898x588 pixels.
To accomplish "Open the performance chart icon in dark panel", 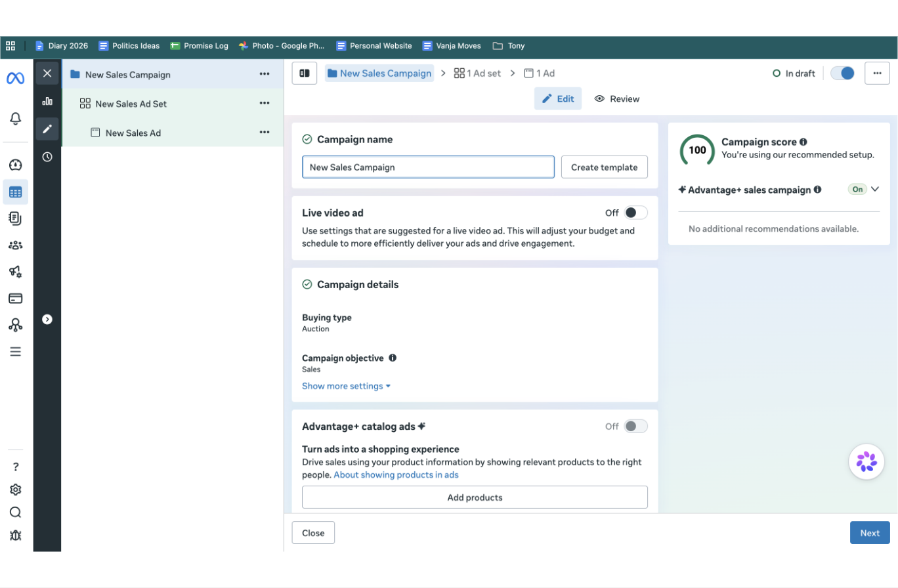I will tap(47, 101).
